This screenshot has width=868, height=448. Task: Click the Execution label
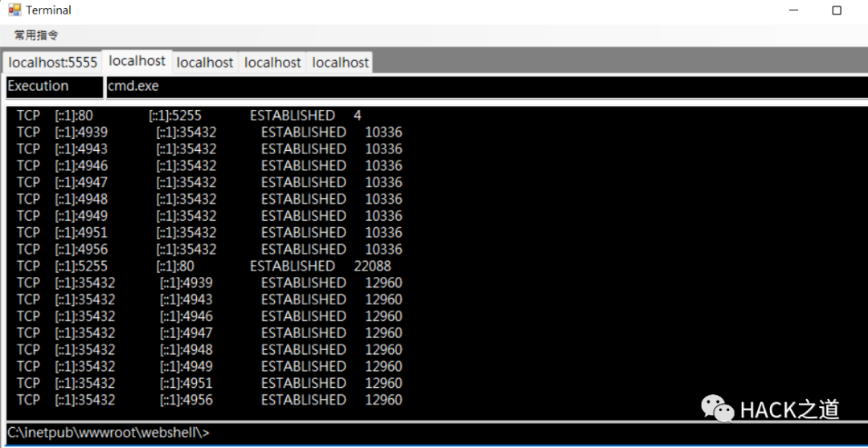(x=39, y=86)
